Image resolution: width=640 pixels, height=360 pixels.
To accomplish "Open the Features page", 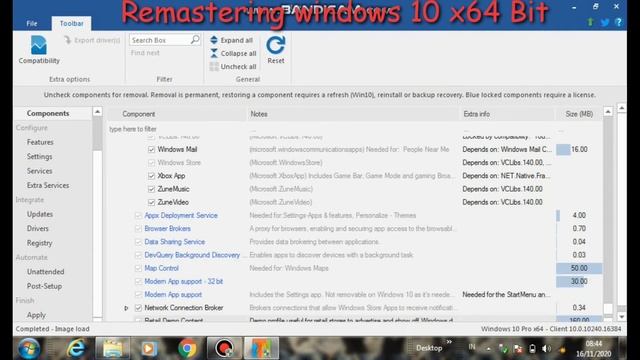I will [x=40, y=142].
